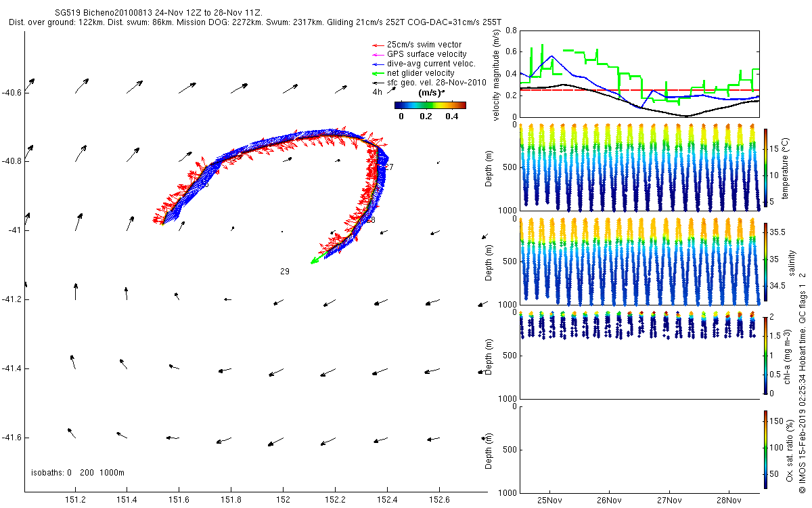Click longitude tick label '151.8'

(231, 501)
